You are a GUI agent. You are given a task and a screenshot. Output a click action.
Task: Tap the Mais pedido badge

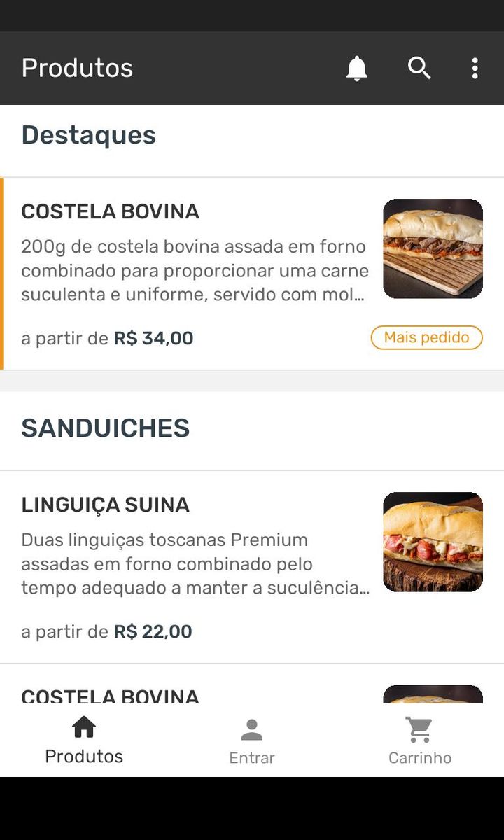(x=426, y=337)
